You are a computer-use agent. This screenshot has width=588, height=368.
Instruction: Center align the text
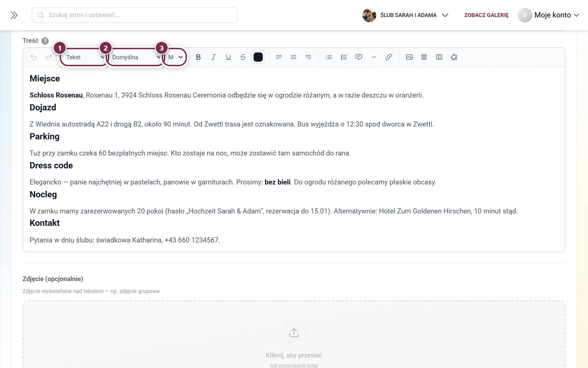pyautogui.click(x=293, y=57)
